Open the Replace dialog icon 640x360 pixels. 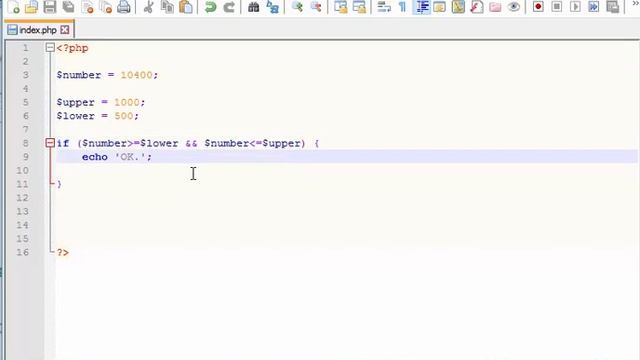pos(272,7)
